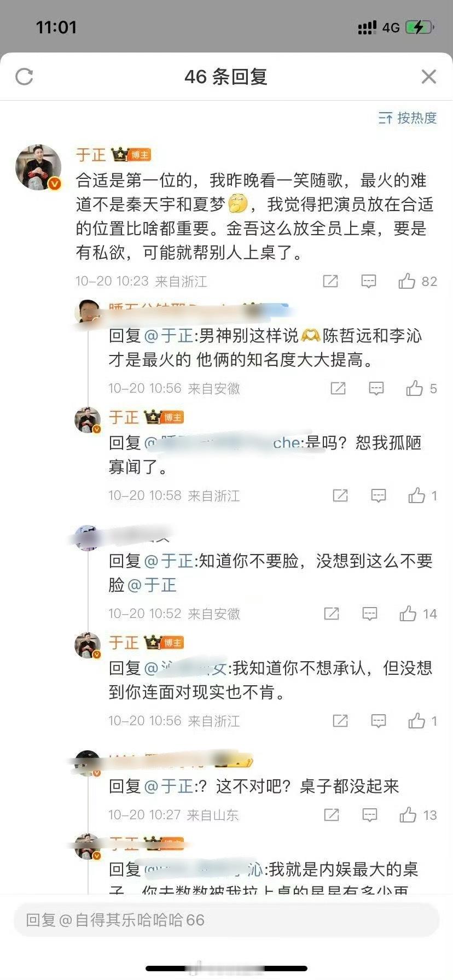Tap the @于正 mention after 不要脸
Image resolution: width=453 pixels, height=980 pixels.
pos(152,585)
